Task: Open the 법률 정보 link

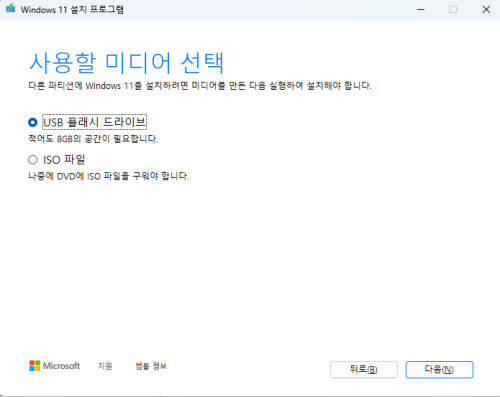Action: [151, 366]
